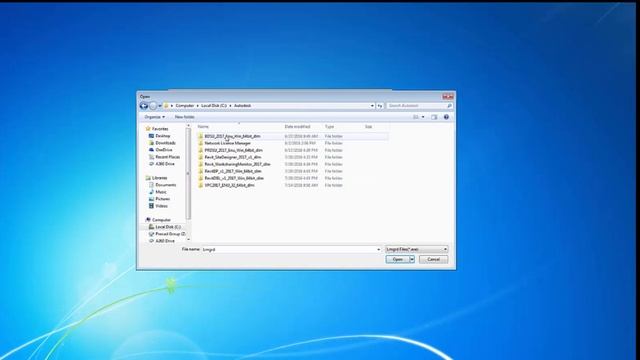Sort by the Type column header
Image resolution: width=640 pixels, height=360 pixels.
point(329,127)
